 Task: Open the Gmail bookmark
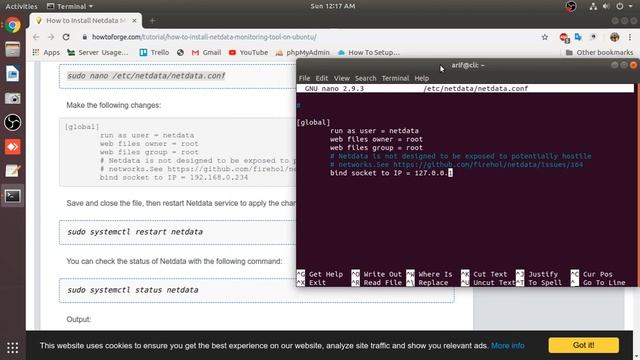[206, 53]
